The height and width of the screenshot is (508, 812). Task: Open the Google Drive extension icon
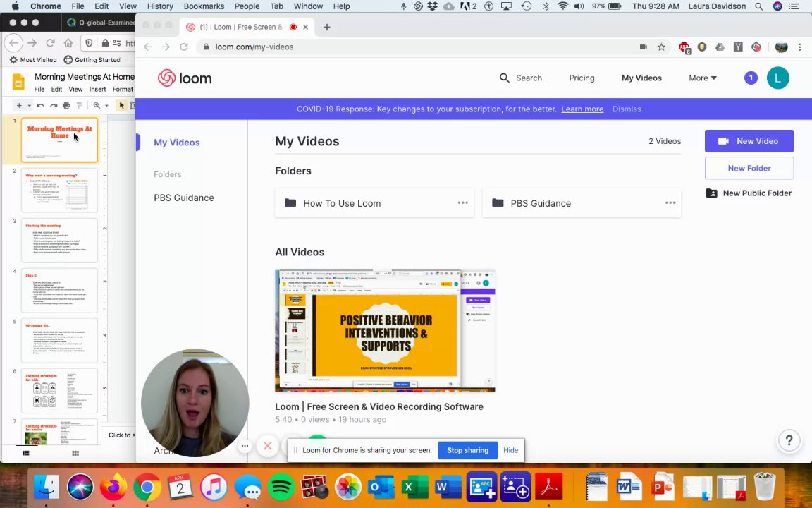click(x=720, y=47)
